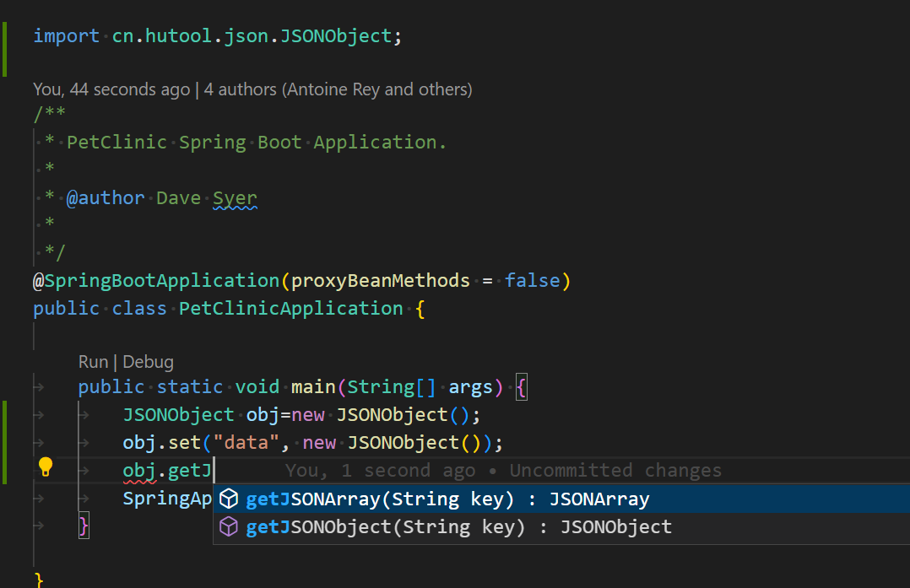Select getJSONObject(String key) suggestion
The image size is (910, 588).
(561, 526)
